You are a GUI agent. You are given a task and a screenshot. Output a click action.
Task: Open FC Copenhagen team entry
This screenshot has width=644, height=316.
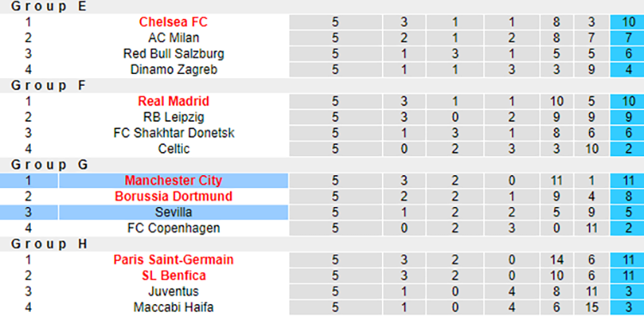(x=173, y=228)
